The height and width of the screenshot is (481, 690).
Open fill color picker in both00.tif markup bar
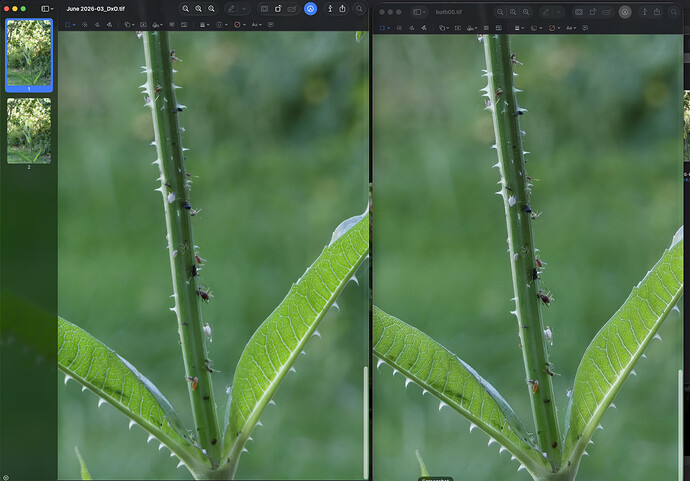[x=554, y=28]
